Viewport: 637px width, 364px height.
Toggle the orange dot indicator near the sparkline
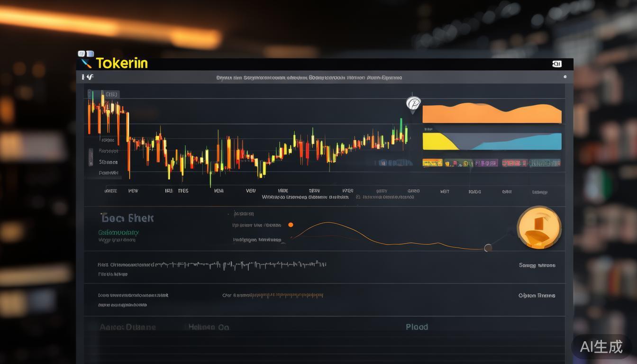pyautogui.click(x=291, y=225)
